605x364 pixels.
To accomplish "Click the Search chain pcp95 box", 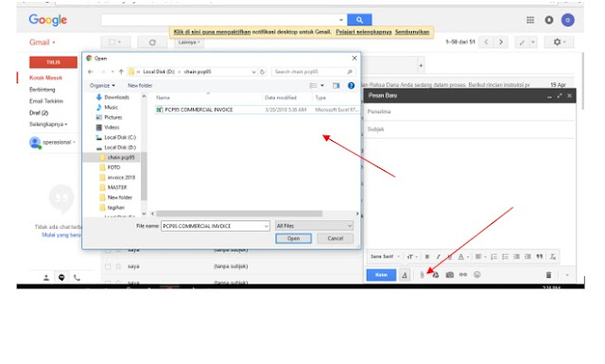I will click(x=313, y=72).
